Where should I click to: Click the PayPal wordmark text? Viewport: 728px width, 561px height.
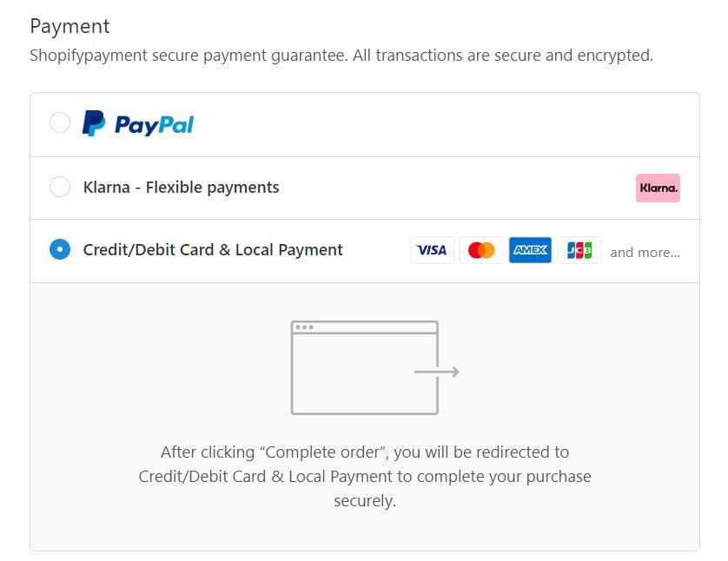pyautogui.click(x=154, y=125)
